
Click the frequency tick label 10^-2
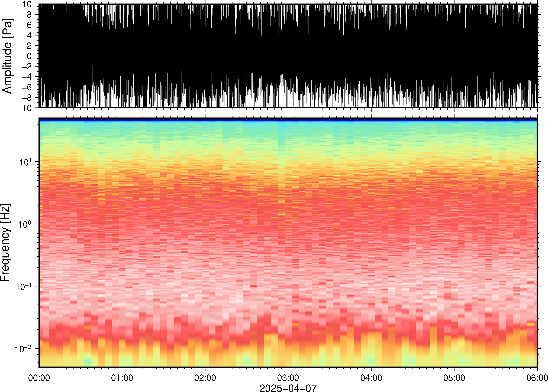[x=23, y=349]
